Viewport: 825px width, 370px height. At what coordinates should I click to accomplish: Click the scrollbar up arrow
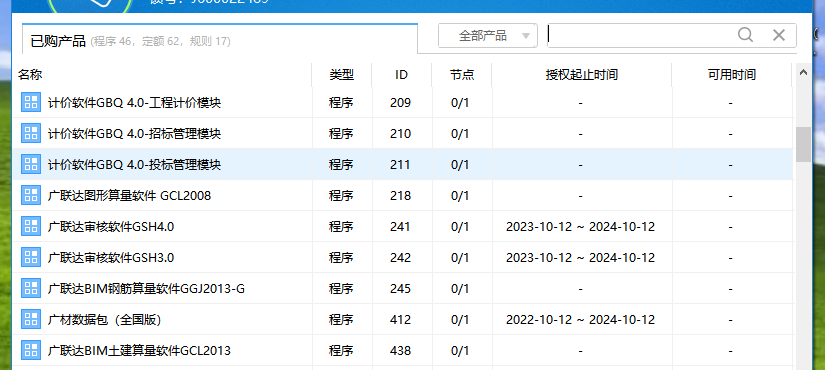(803, 73)
